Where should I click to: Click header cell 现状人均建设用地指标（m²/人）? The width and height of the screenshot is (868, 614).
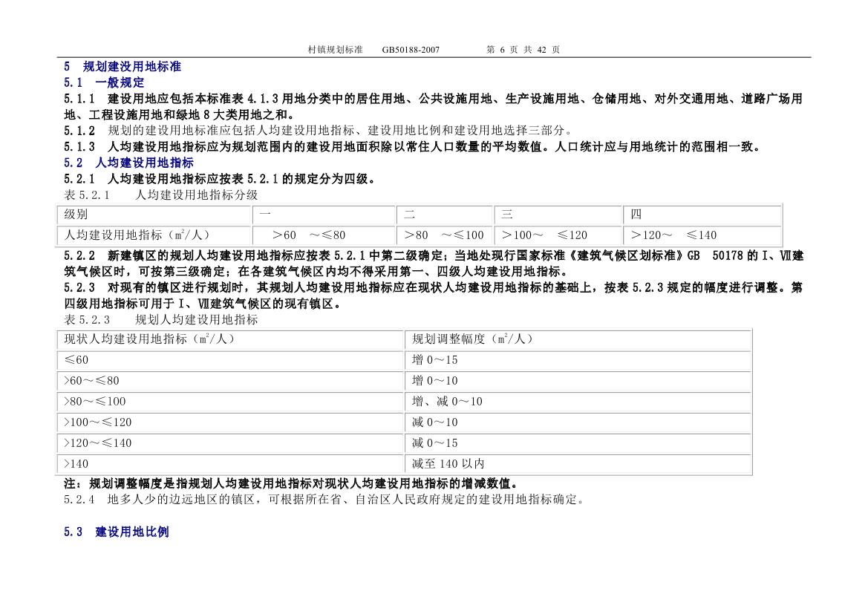tap(230, 339)
